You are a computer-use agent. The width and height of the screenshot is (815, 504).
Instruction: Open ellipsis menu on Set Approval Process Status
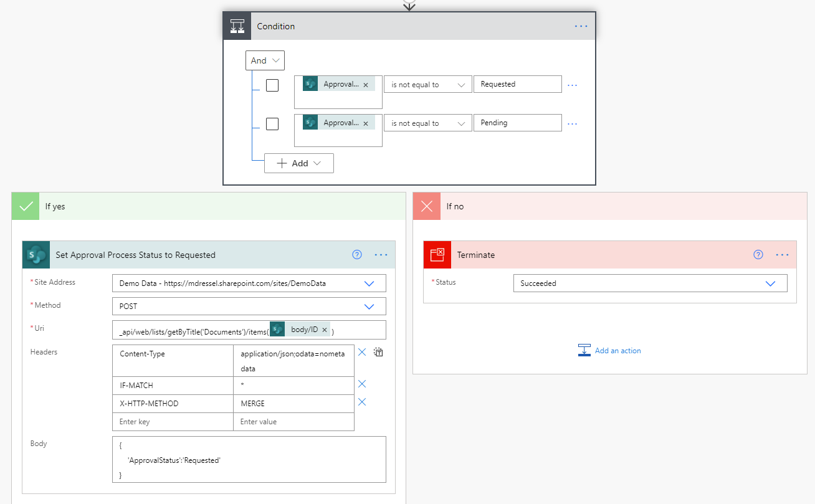[381, 255]
